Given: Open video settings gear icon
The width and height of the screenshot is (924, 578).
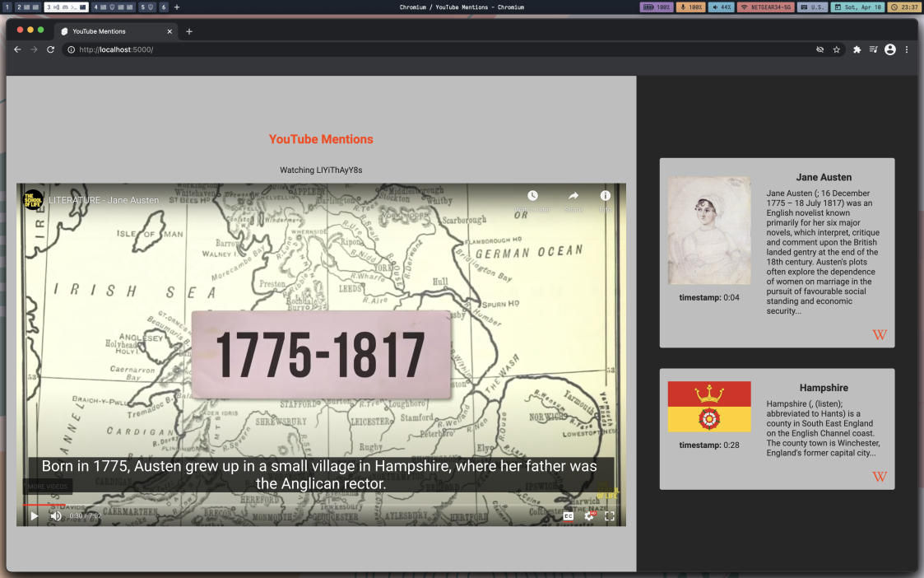Looking at the screenshot, I should (x=589, y=516).
